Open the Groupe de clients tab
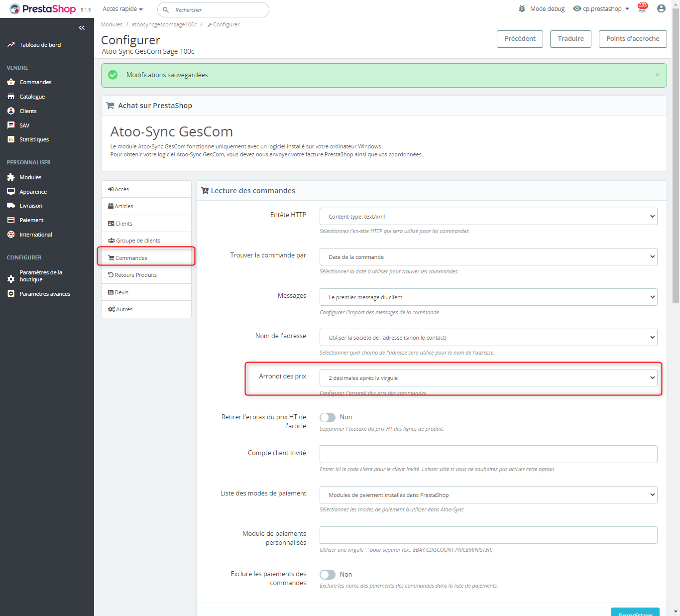Screen dimensions: 680x616 146,241
